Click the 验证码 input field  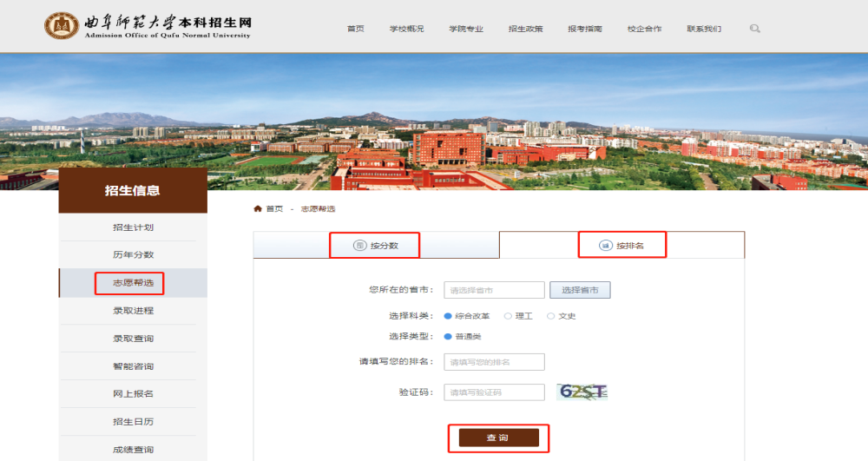494,392
